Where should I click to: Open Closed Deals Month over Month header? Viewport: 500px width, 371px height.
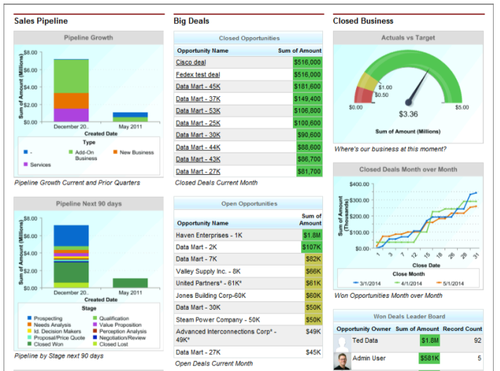(x=408, y=169)
